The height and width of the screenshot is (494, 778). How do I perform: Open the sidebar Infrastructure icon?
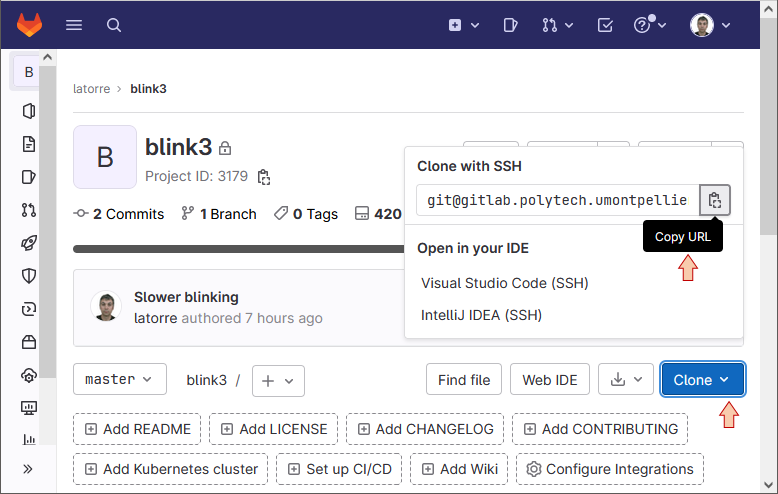[x=29, y=375]
